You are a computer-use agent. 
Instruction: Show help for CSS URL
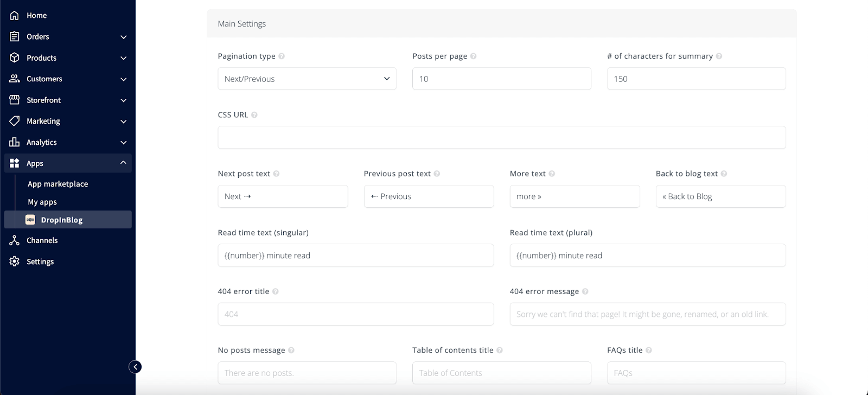coord(254,115)
